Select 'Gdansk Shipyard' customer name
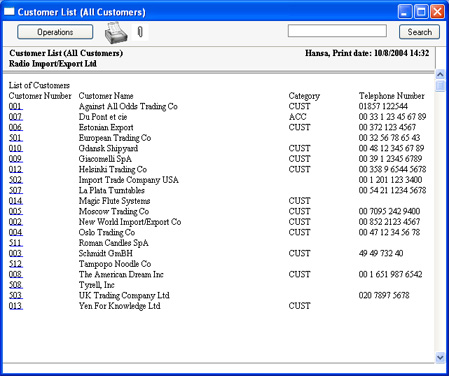Viewport: 449px width, 376px height. pos(108,148)
